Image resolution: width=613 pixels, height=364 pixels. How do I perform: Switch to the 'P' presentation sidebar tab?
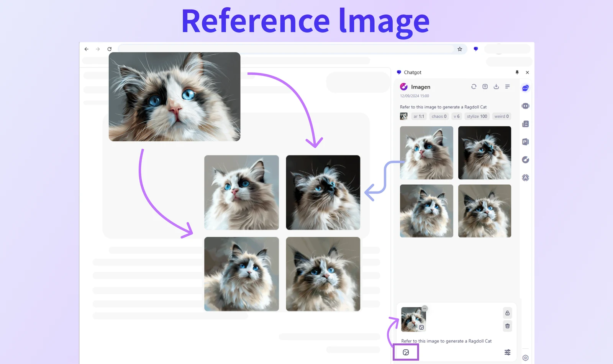coord(525,142)
